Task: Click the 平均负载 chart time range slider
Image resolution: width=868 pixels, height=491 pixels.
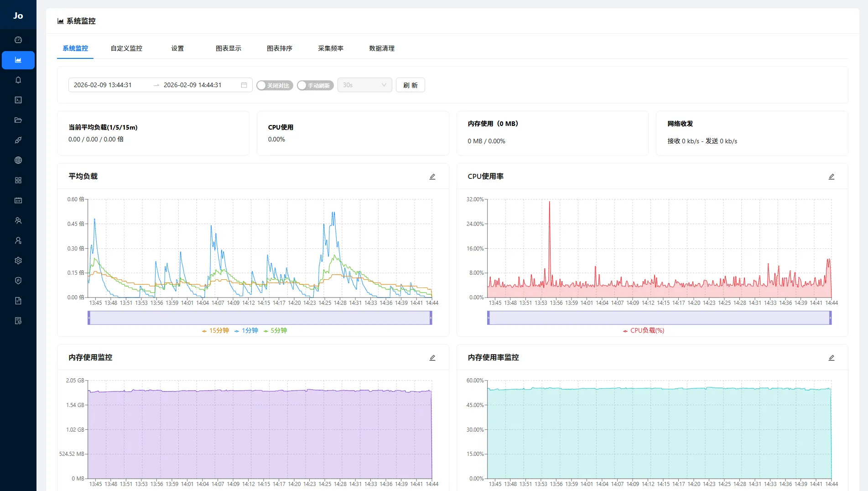Action: 260,318
